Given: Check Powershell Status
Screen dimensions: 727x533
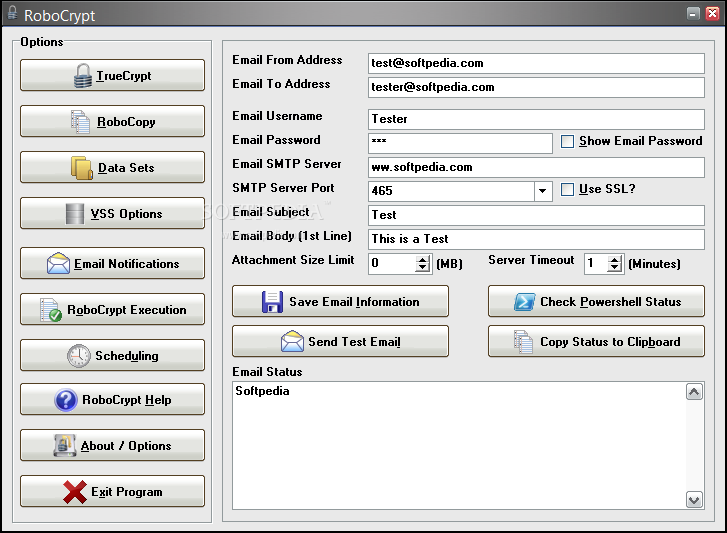Looking at the screenshot, I should click(596, 301).
